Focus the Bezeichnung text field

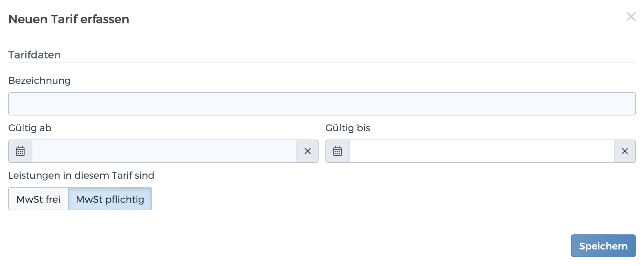(x=322, y=104)
